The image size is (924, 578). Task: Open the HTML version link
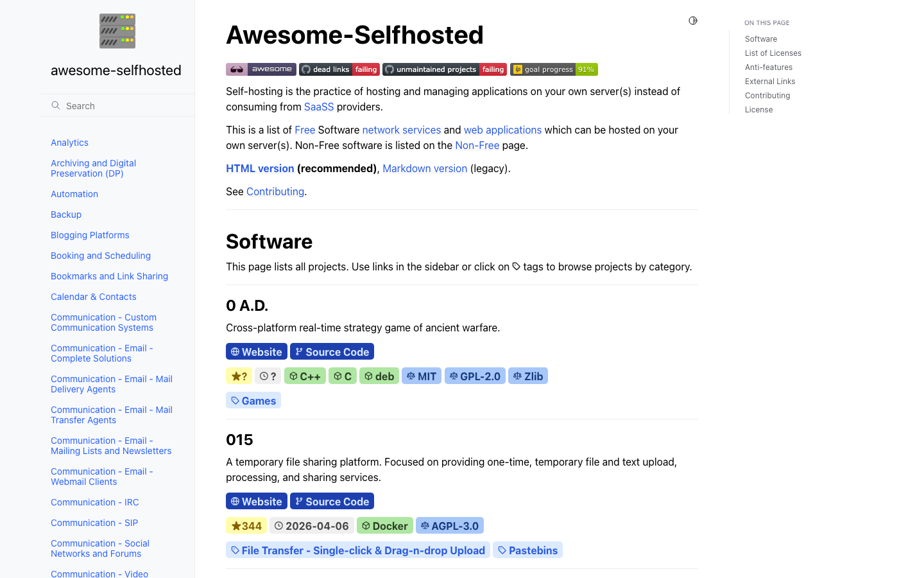pyautogui.click(x=260, y=168)
